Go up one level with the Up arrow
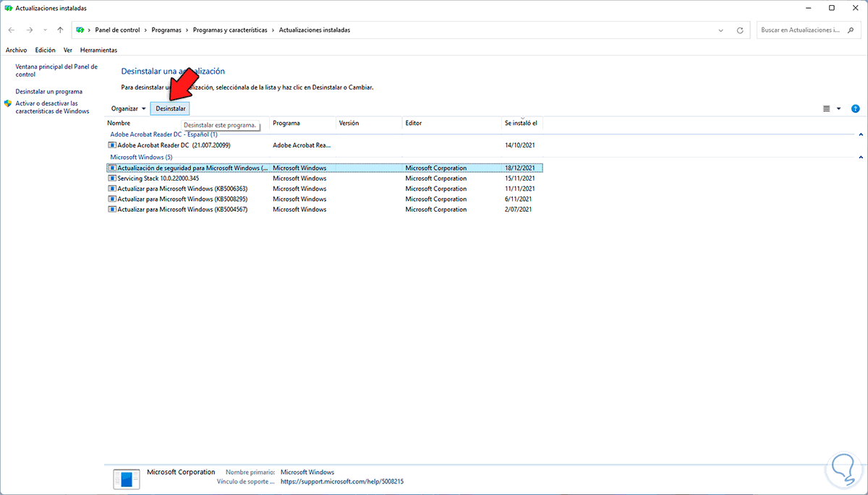Viewport: 868px width, 495px height. pyautogui.click(x=60, y=30)
